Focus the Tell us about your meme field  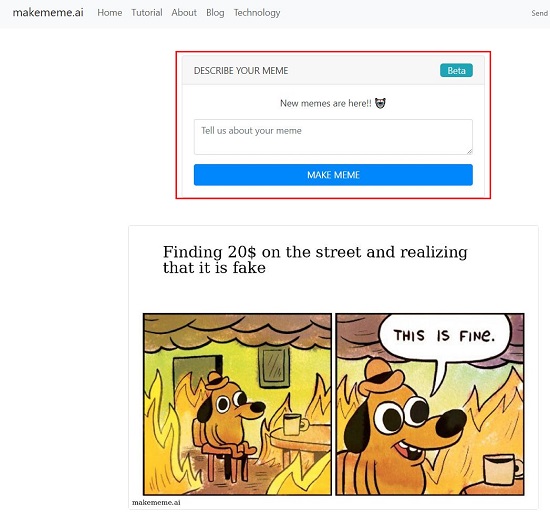tap(333, 137)
